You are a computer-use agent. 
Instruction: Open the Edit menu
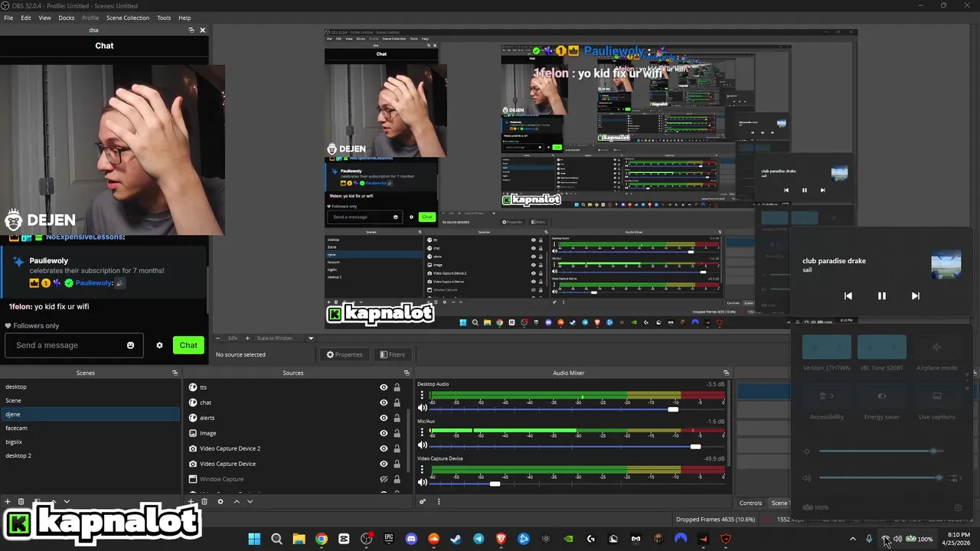pos(26,18)
